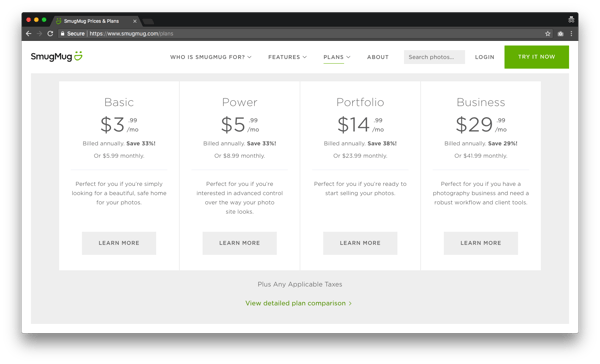Click the camera extension icon in toolbar
The image size is (600, 364).
560,34
